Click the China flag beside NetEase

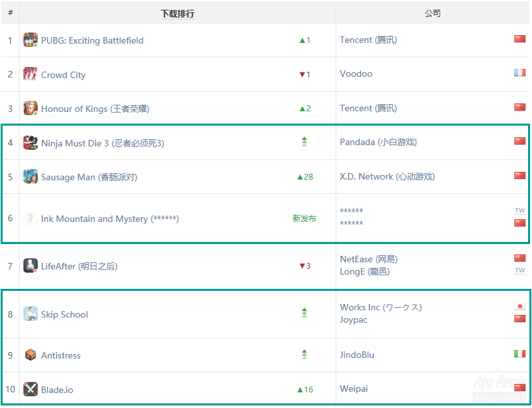pos(520,258)
